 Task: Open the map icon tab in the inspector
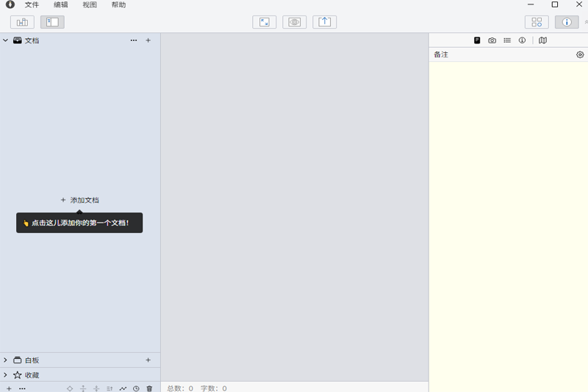point(542,40)
